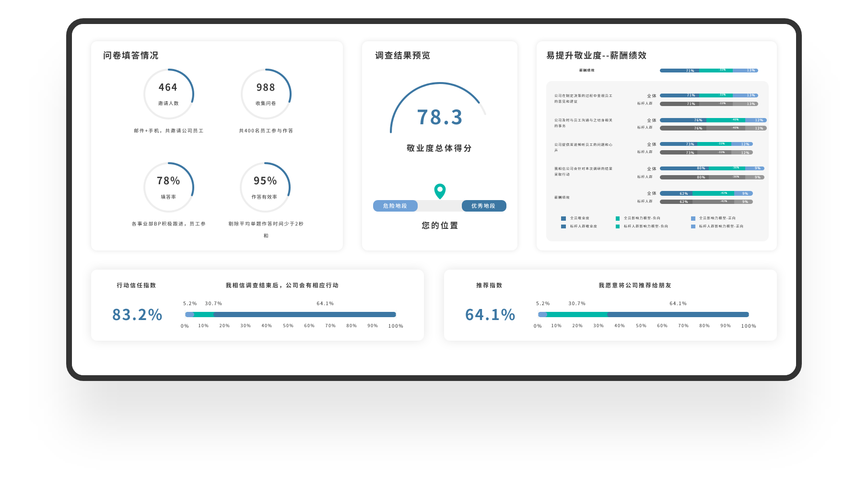Image resolution: width=868 pixels, height=499 pixels.
Task: Click the 83.2% value in 行动信任指数
Action: click(x=137, y=315)
